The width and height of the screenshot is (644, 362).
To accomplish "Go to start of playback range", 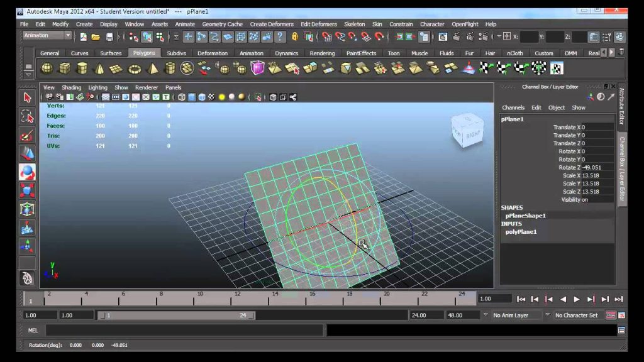I will point(521,299).
